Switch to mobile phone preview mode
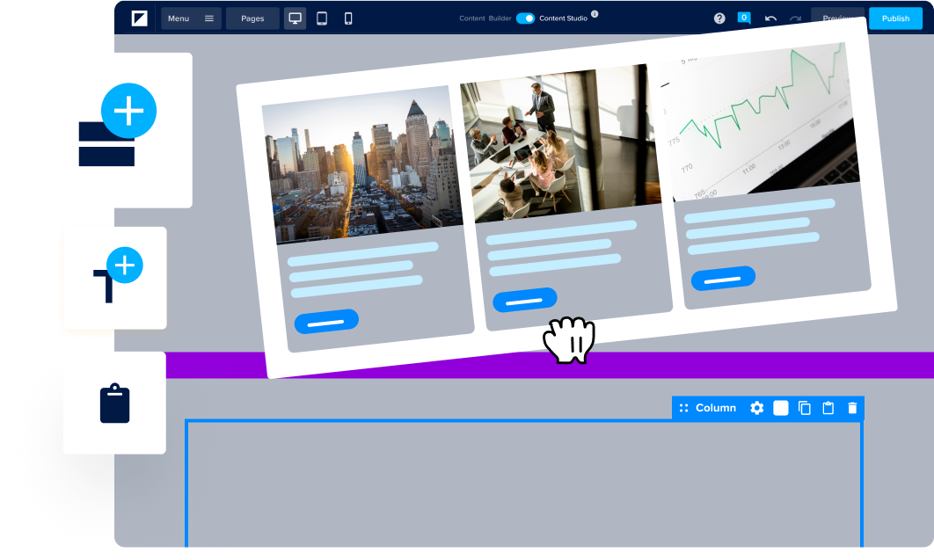 [x=348, y=18]
